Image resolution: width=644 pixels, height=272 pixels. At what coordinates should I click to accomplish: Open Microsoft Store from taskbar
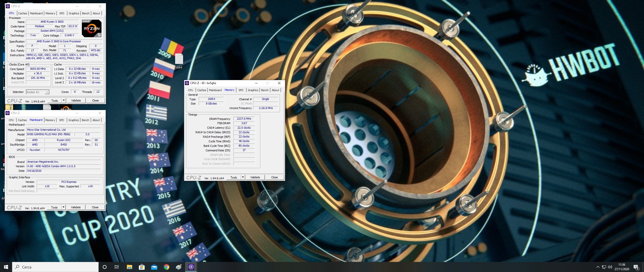142,267
